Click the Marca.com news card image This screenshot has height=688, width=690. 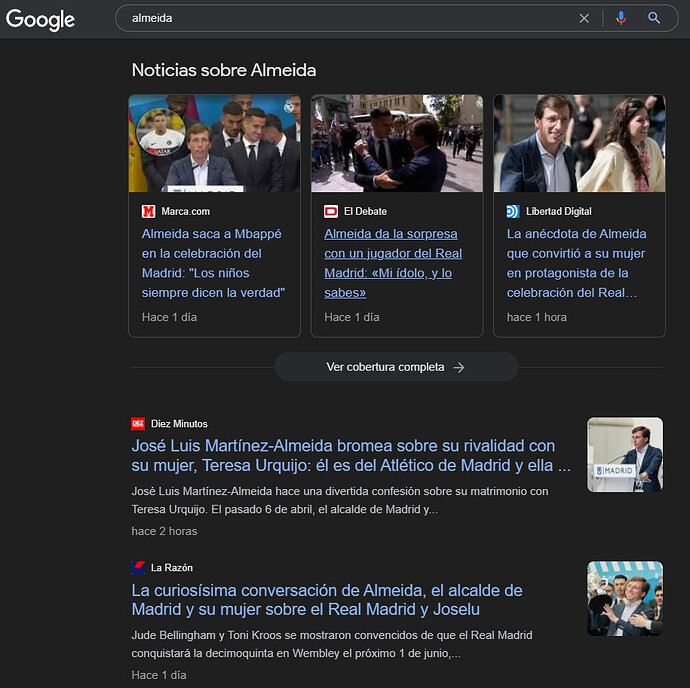214,143
